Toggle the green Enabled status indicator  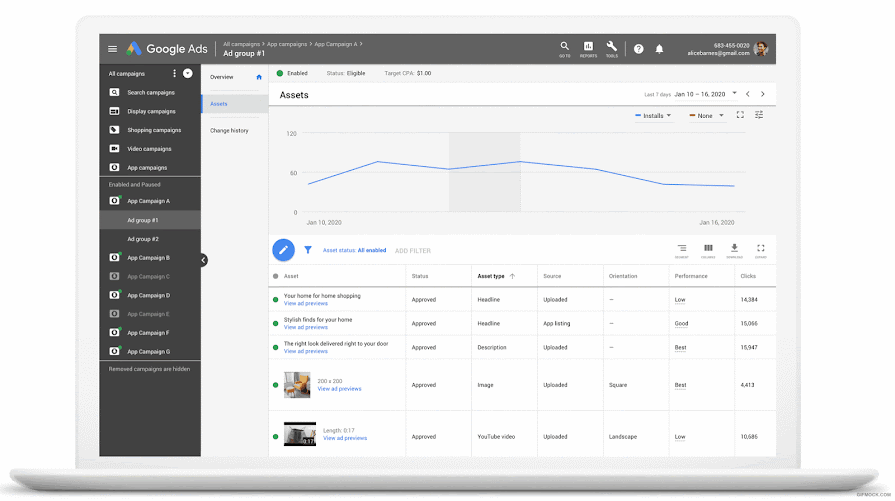280,73
